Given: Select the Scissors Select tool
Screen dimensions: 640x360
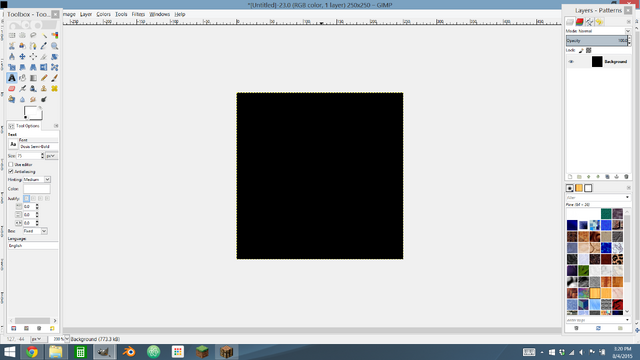Looking at the screenshot, I should (x=12, y=46).
